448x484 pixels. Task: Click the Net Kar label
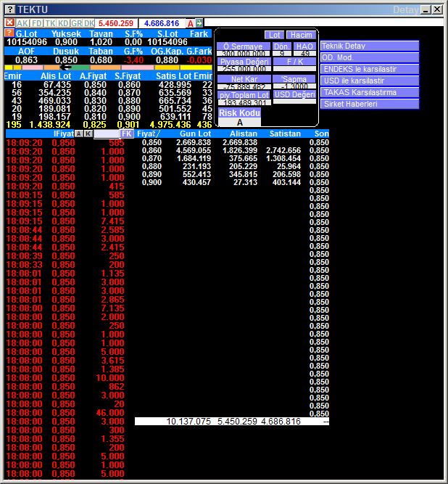coord(244,79)
